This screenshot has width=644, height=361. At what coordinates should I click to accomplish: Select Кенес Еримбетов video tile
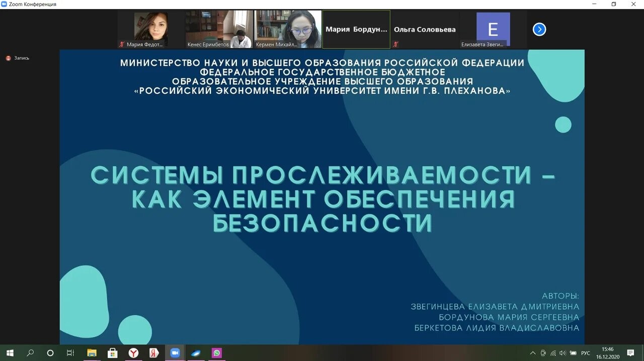pos(219,29)
